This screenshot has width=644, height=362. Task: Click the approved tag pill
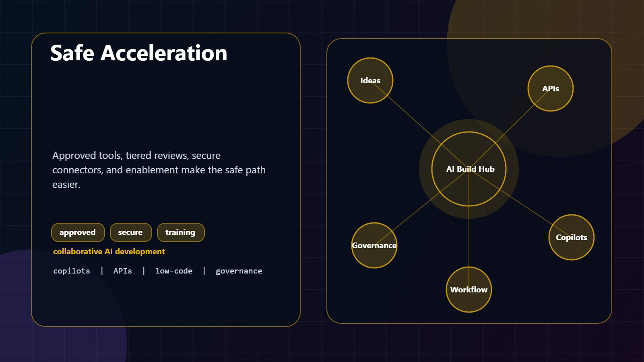[78, 232]
